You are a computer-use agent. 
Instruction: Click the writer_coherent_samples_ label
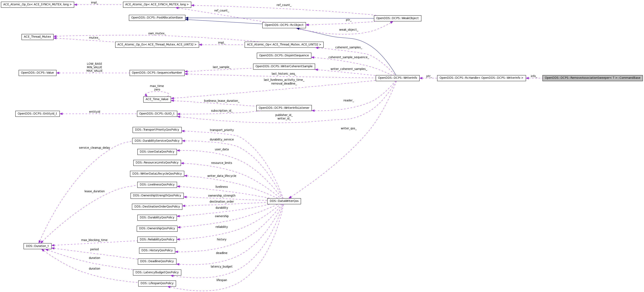click(348, 69)
